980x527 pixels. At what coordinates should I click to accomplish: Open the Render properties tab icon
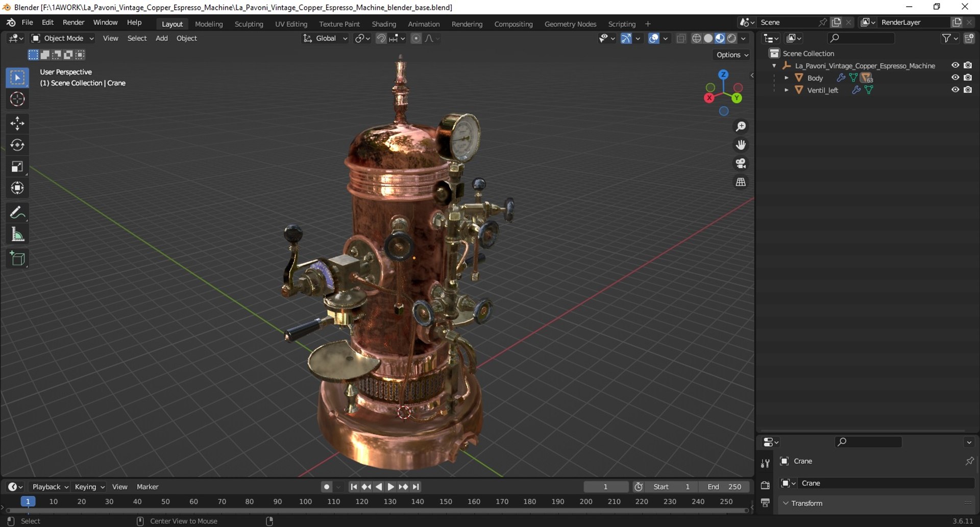(x=765, y=485)
